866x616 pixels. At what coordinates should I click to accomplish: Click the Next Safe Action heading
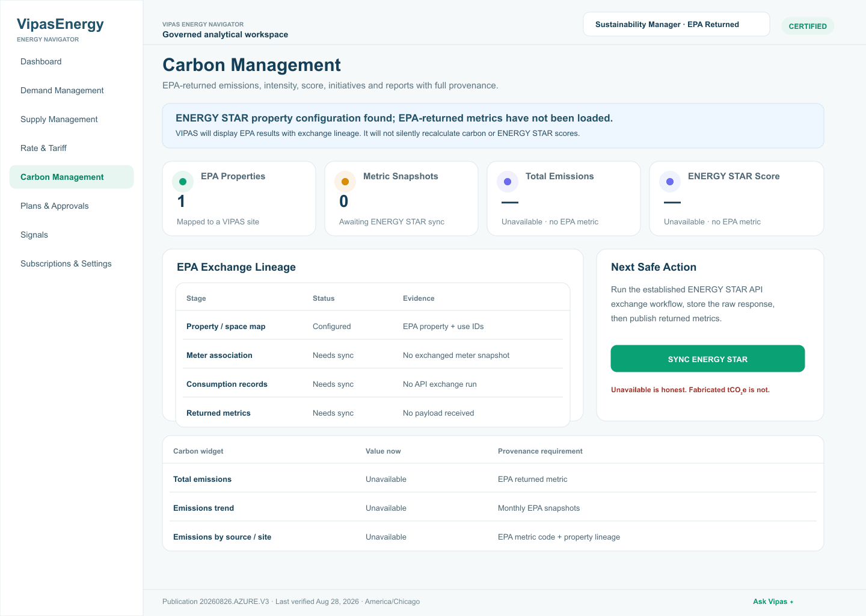(654, 267)
